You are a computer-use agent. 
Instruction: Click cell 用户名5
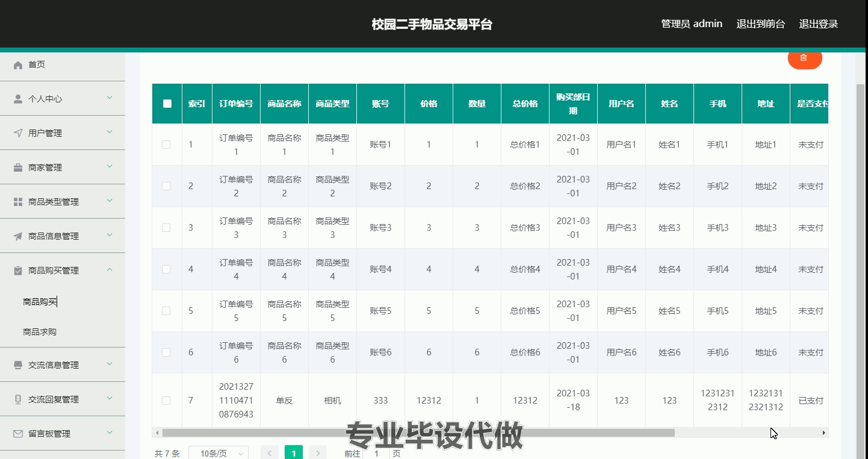(x=621, y=311)
